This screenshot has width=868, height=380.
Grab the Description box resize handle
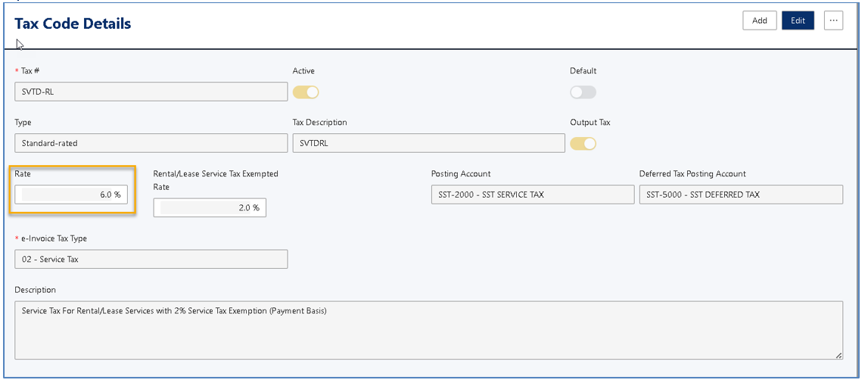pos(838,355)
